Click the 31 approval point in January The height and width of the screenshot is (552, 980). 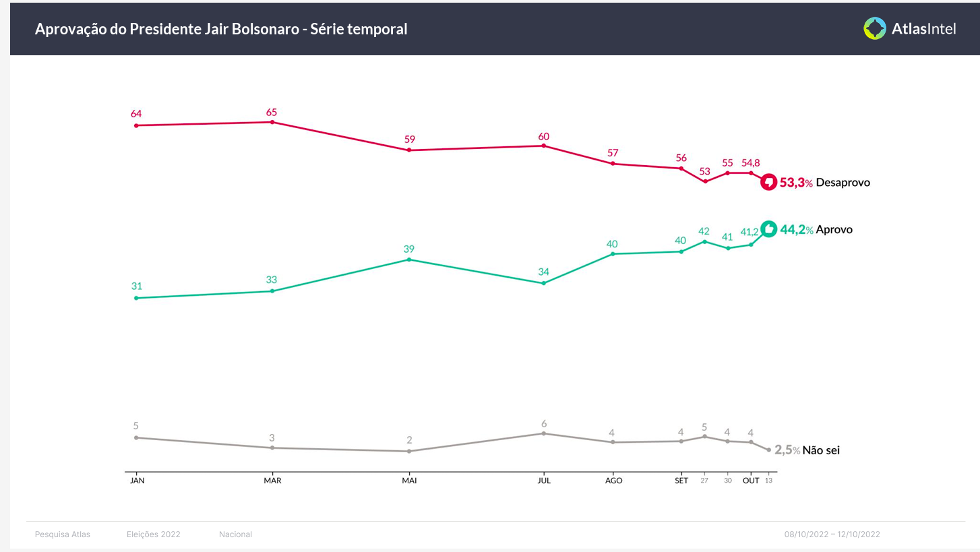[x=136, y=298]
